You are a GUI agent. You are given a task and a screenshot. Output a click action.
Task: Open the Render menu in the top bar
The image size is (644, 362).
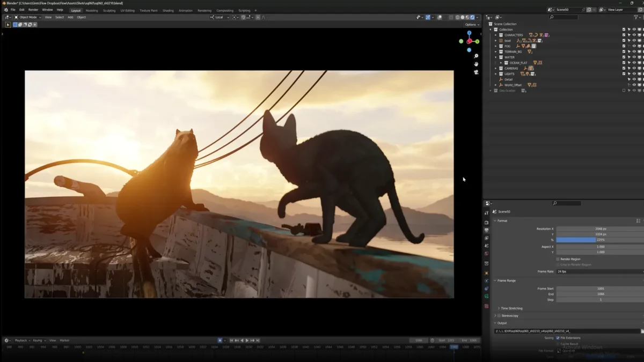[x=33, y=10]
